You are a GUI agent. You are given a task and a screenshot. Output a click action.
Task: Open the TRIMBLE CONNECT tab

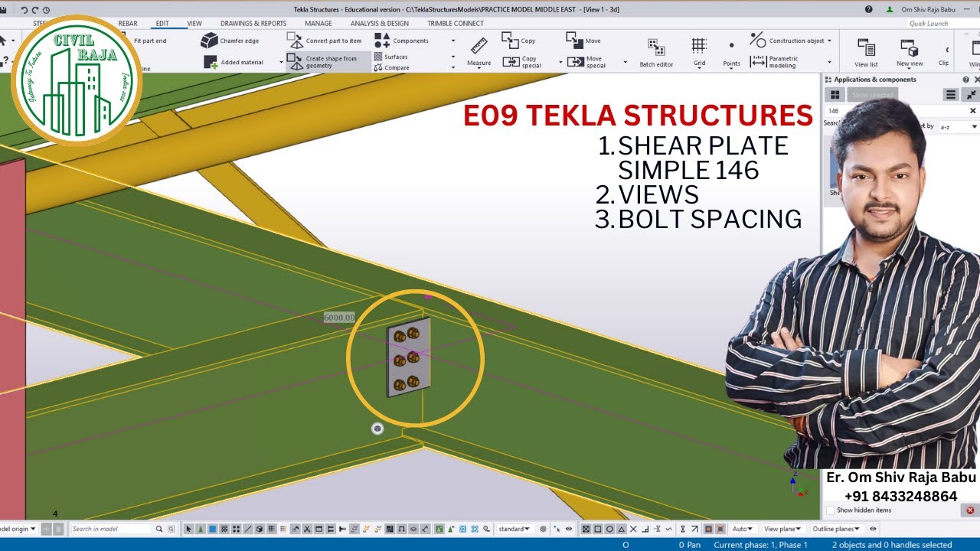456,23
